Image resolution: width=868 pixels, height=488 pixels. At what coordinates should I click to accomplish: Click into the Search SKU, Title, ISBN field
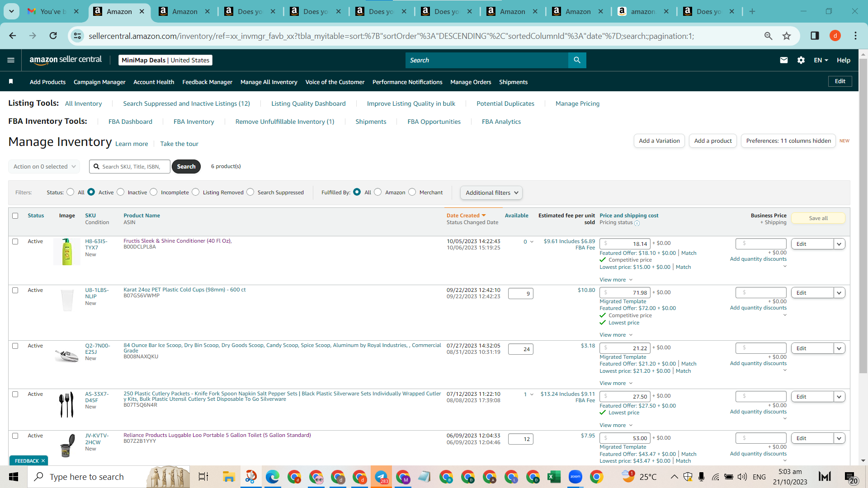[x=130, y=166]
